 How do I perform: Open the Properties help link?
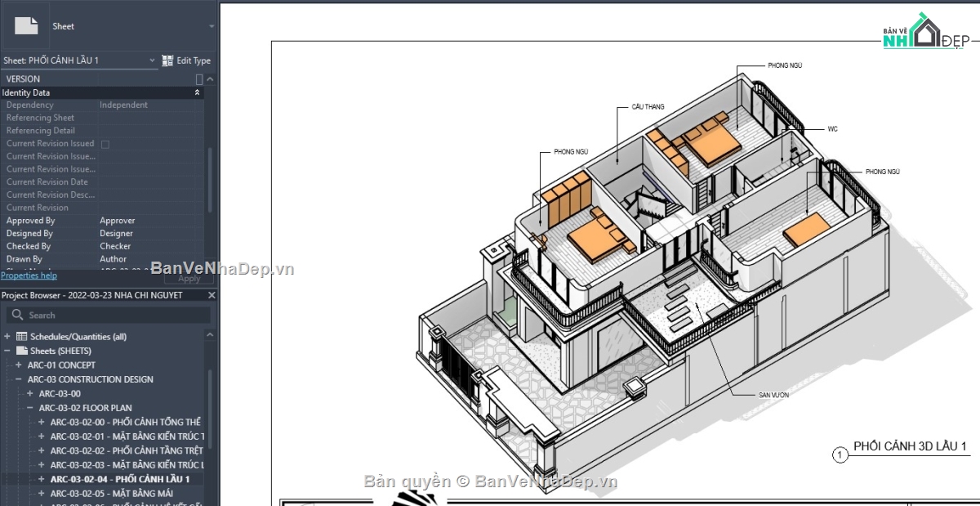click(29, 275)
